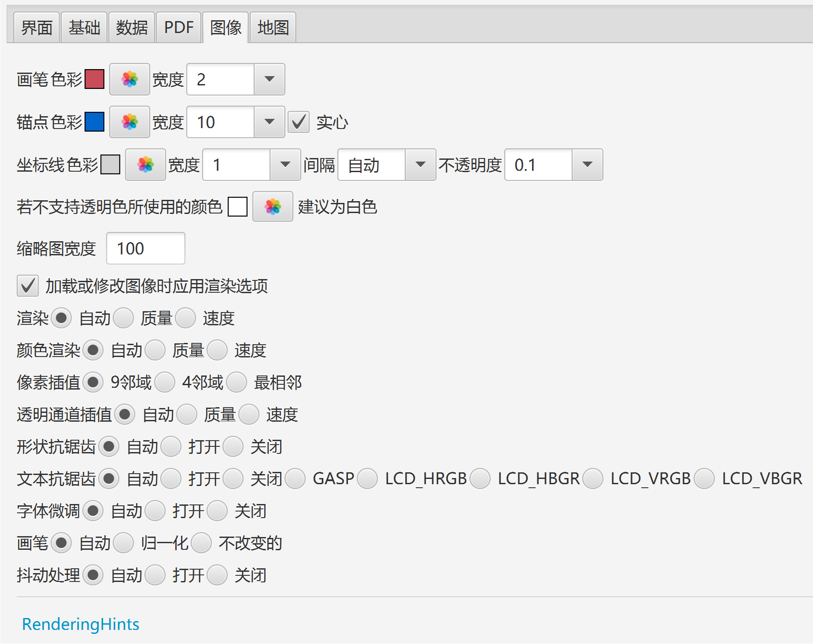
Task: Open the 地图 tab
Action: point(273,28)
